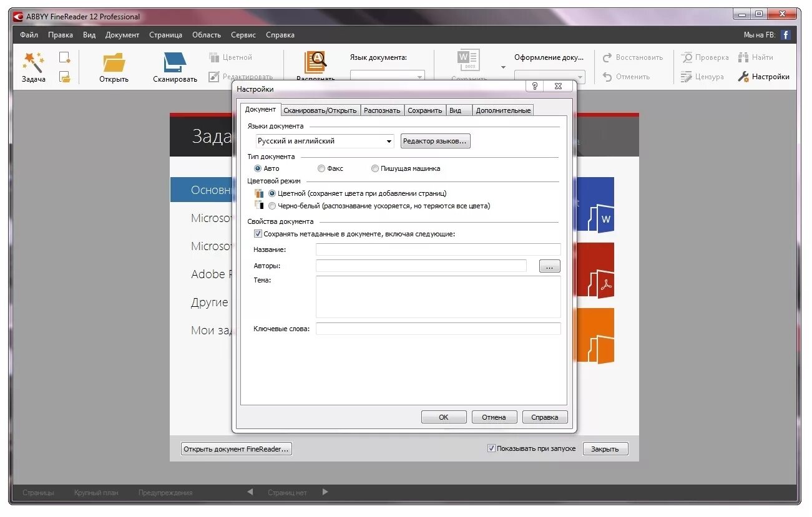The width and height of the screenshot is (812, 517).
Task: Click the Закрыть button in task window
Action: (x=605, y=449)
